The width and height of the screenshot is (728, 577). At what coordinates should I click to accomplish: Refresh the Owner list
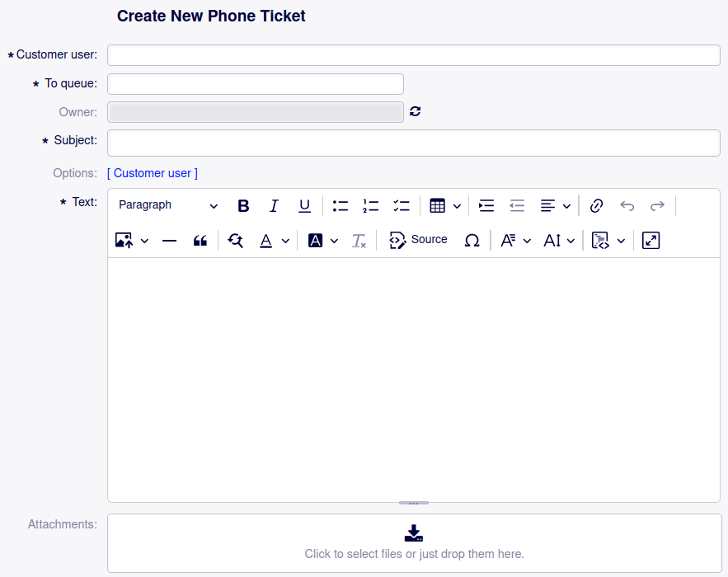[415, 111]
